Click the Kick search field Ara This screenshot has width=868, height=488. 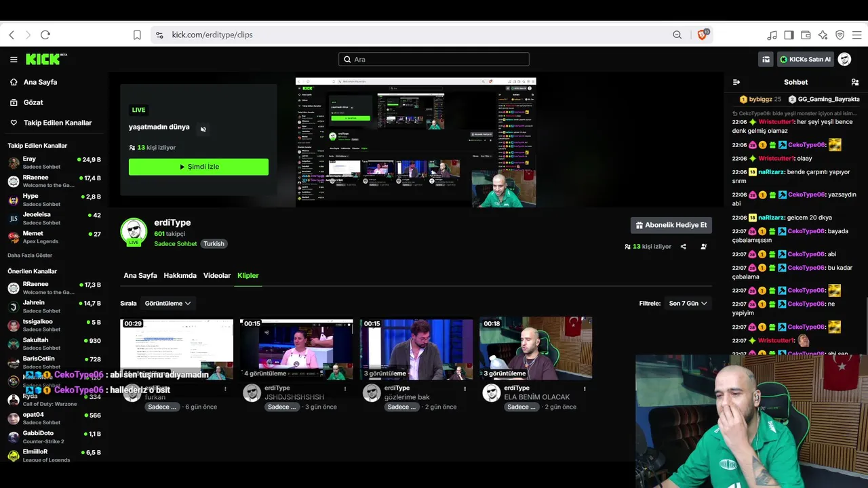tap(434, 59)
